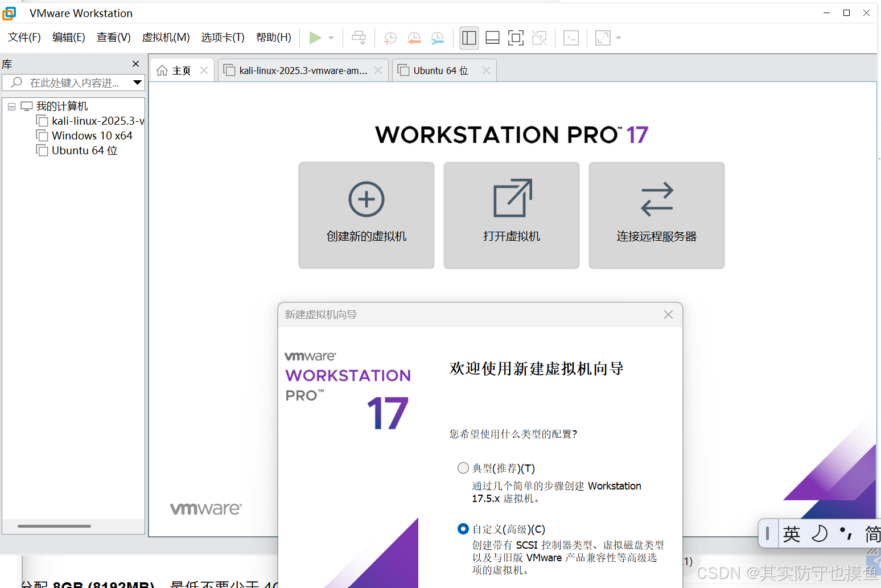Open the 选项卡(T) menu
The image size is (881, 588).
tap(223, 37)
